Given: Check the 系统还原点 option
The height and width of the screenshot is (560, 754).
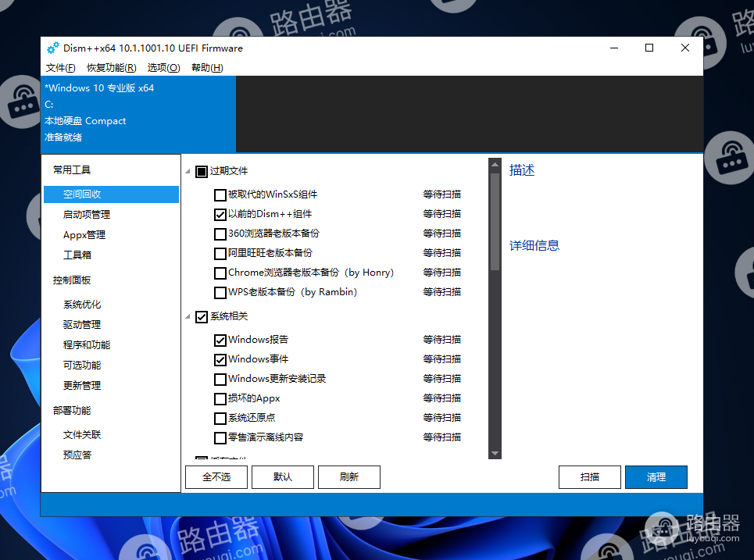Looking at the screenshot, I should pos(220,419).
